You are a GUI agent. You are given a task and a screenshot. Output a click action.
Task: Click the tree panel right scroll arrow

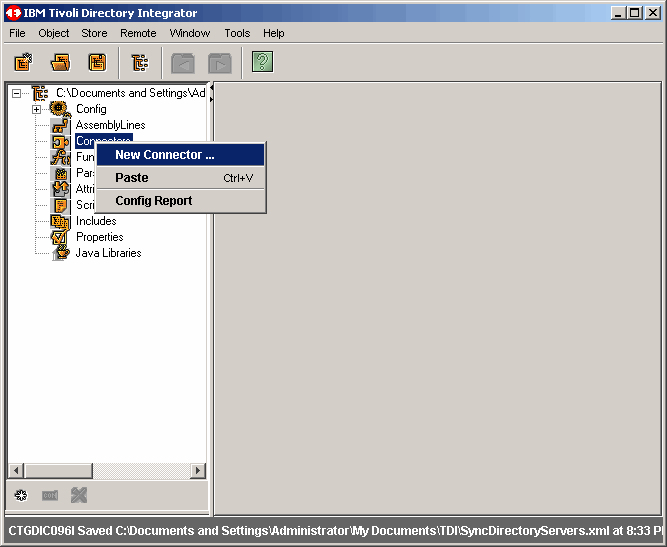[x=198, y=471]
